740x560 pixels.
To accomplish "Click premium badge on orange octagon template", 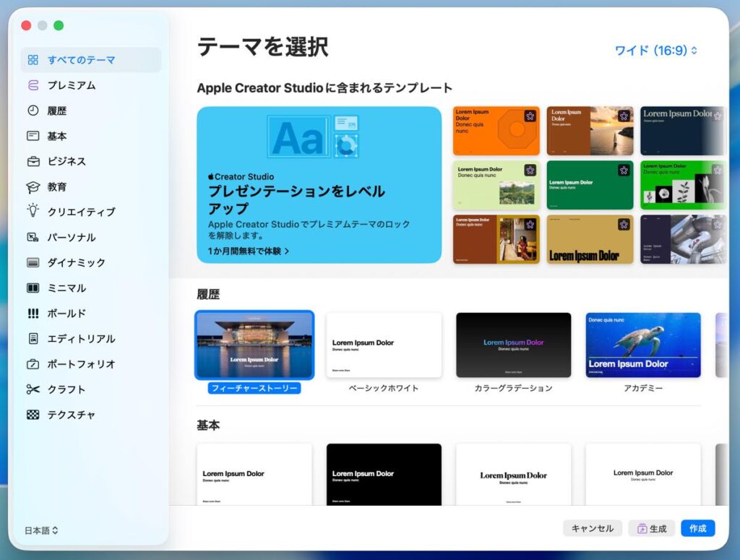I will click(x=530, y=116).
